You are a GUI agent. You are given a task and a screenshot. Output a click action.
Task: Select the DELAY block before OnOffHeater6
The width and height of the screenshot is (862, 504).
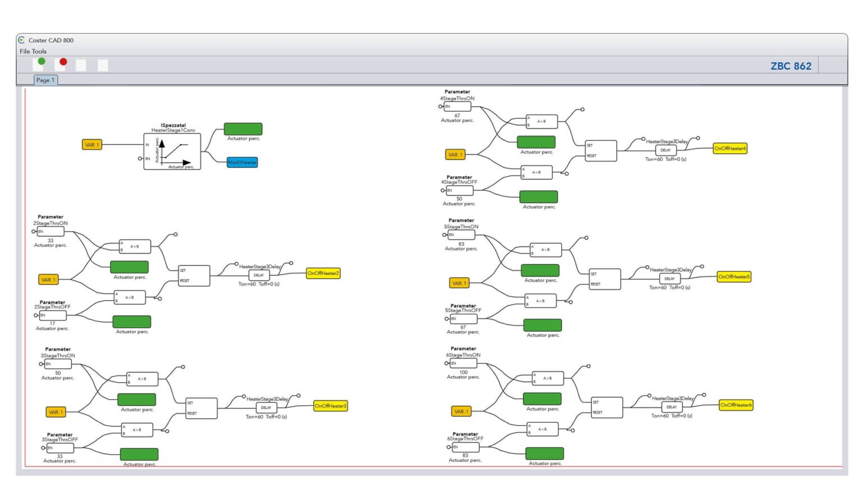pyautogui.click(x=672, y=407)
